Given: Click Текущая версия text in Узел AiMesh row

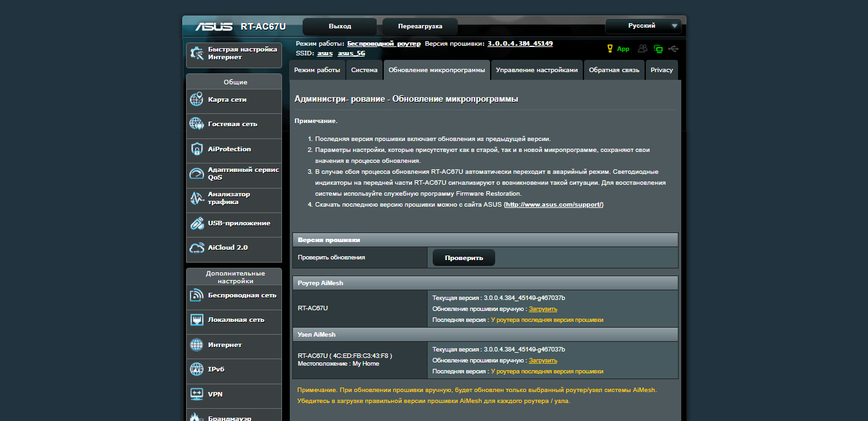Looking at the screenshot, I should pos(499,350).
